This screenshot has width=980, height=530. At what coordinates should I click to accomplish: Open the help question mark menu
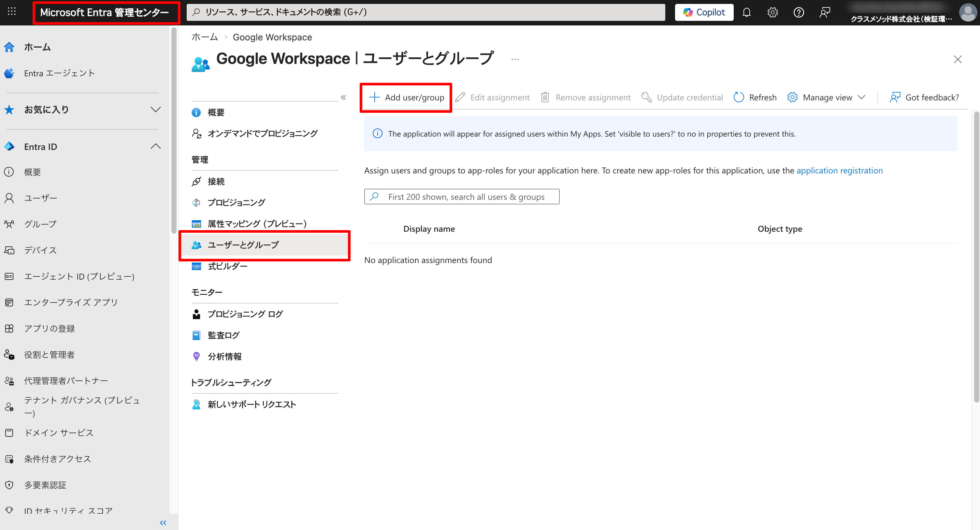[799, 12]
